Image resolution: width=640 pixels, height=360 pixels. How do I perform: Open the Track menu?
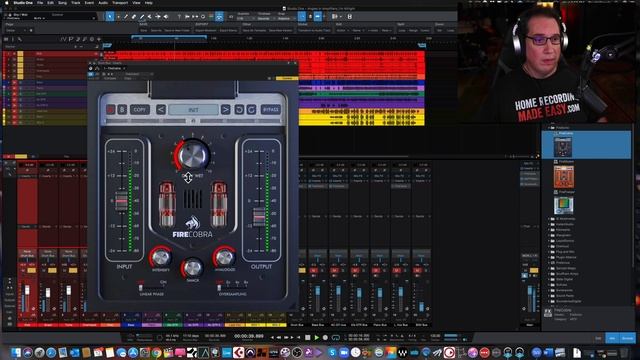coord(76,2)
